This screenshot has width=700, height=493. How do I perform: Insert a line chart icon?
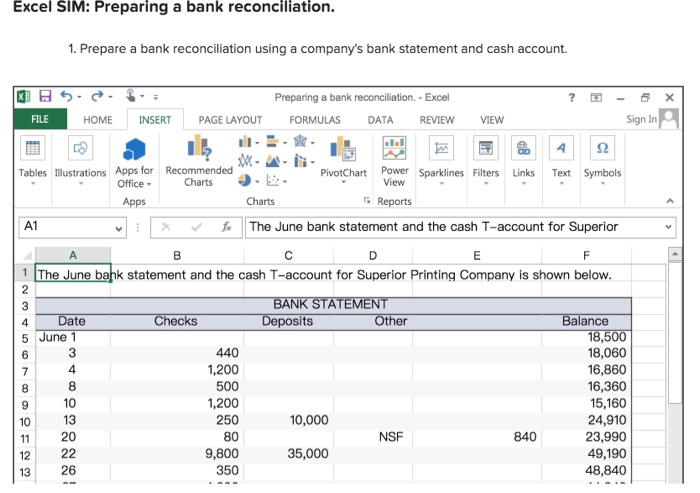[245, 161]
